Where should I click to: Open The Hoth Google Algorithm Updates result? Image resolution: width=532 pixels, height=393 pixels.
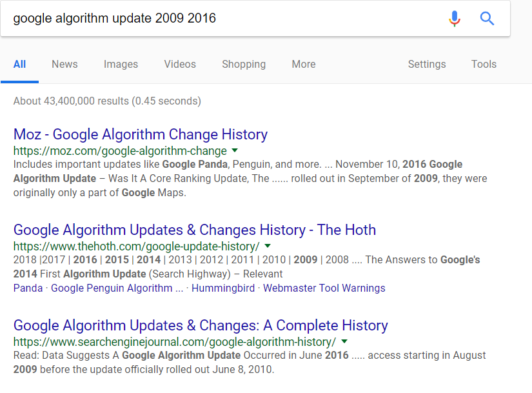[194, 230]
